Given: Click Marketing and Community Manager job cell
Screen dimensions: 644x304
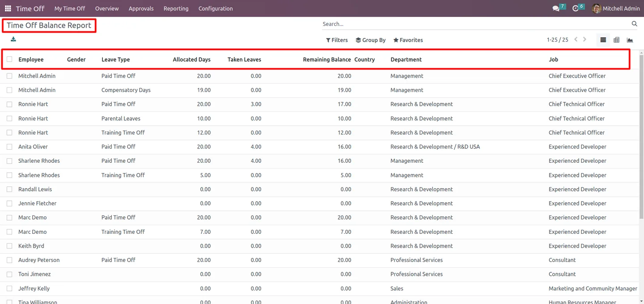Looking at the screenshot, I should pos(593,288).
